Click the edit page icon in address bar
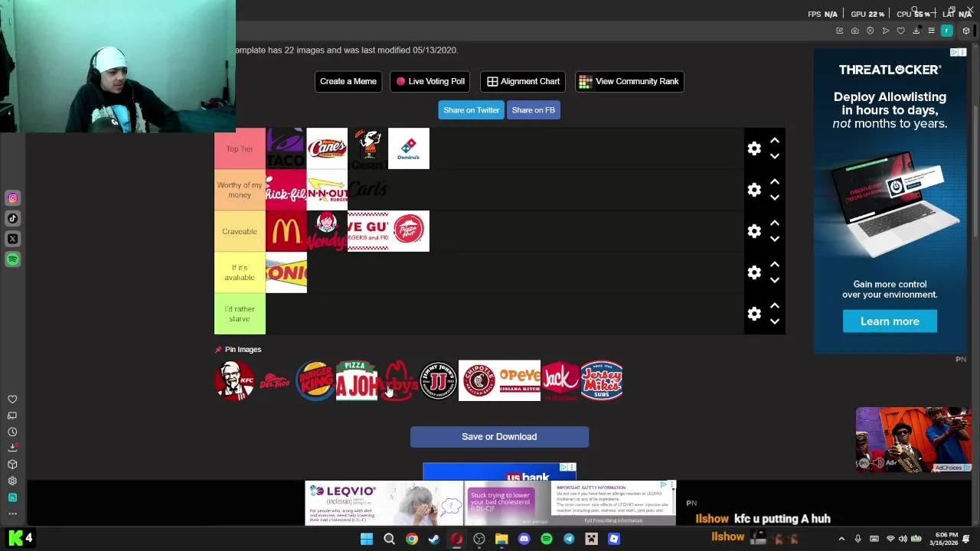Screen dimensions: 980x551 (x=839, y=31)
